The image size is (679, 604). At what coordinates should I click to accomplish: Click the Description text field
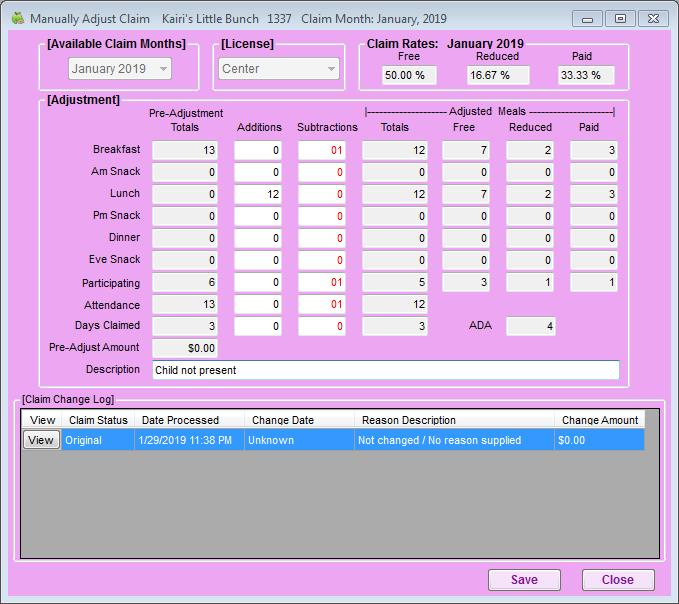pos(386,370)
